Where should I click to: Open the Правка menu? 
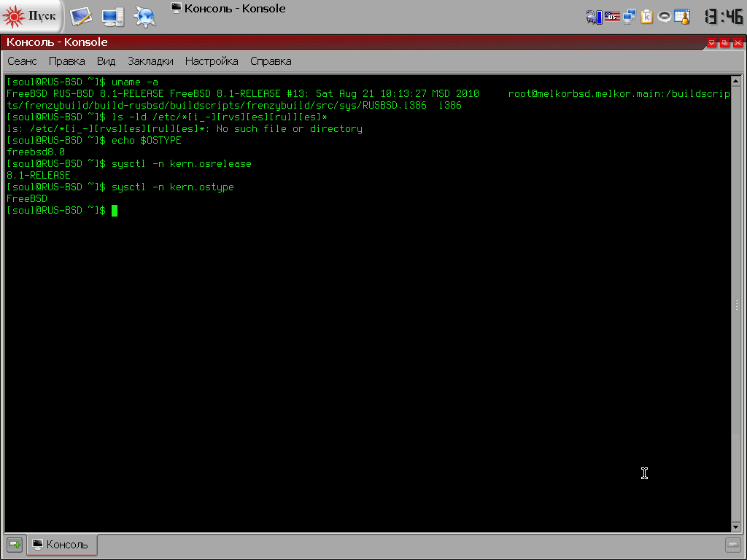coord(66,61)
